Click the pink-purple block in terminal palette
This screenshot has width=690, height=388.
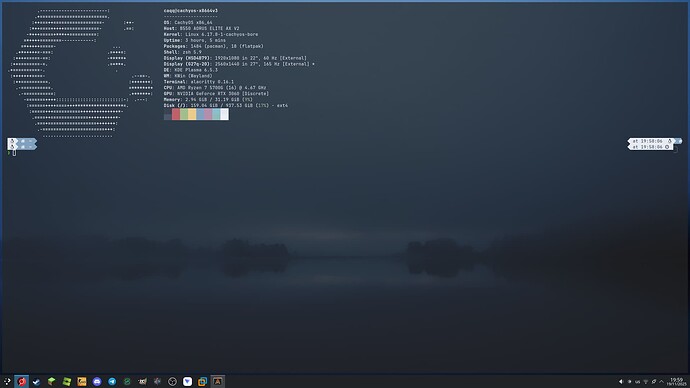pos(208,114)
